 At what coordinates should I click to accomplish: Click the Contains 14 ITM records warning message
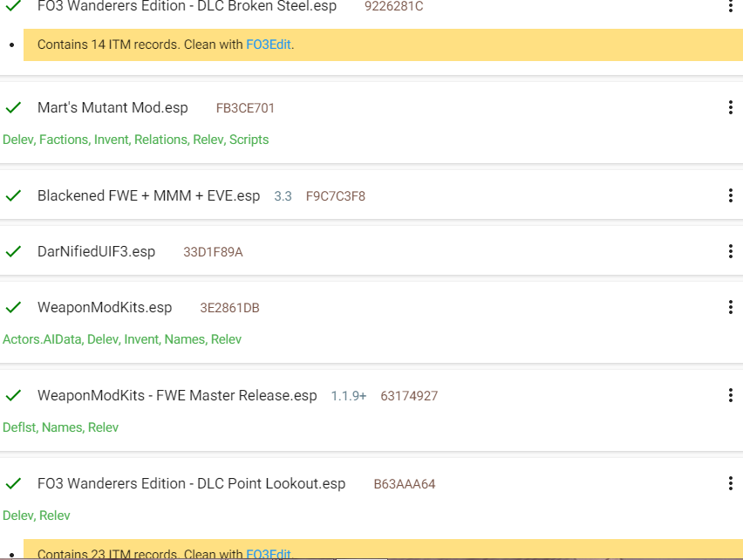coord(384,44)
